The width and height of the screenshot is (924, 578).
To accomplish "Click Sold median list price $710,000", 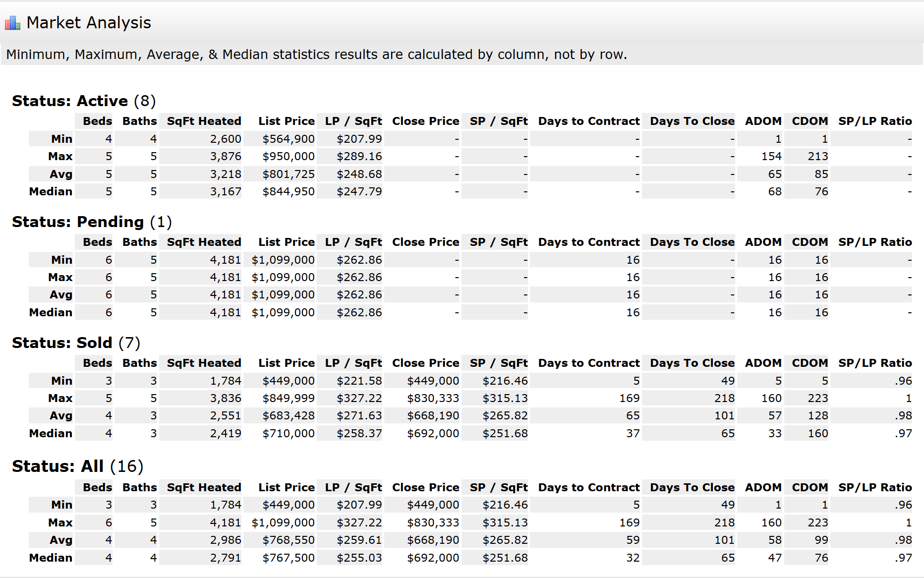I will click(289, 434).
